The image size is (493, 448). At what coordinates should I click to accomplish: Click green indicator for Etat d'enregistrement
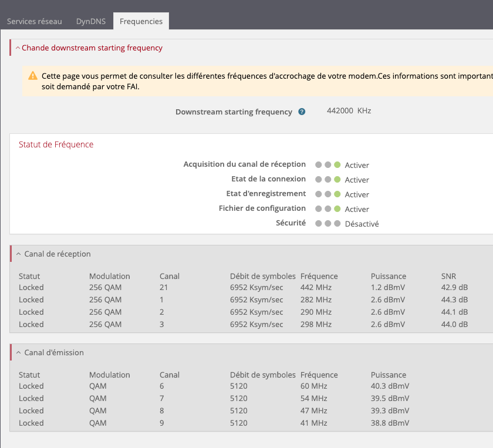click(x=337, y=194)
